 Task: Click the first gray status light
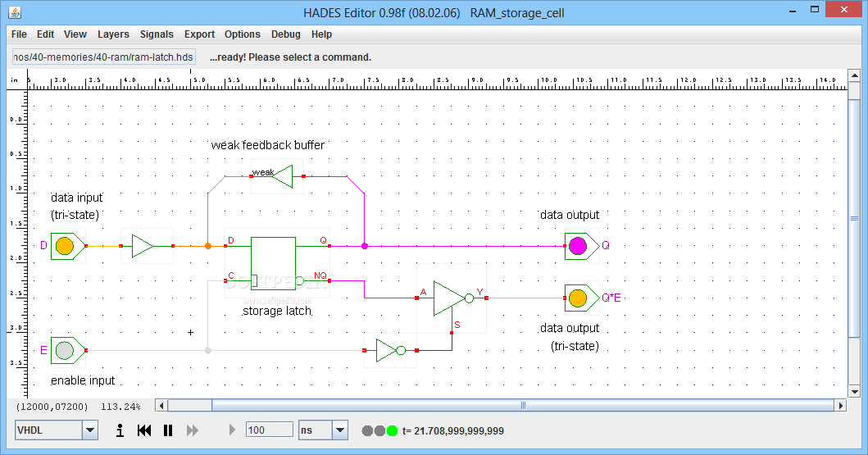(367, 430)
